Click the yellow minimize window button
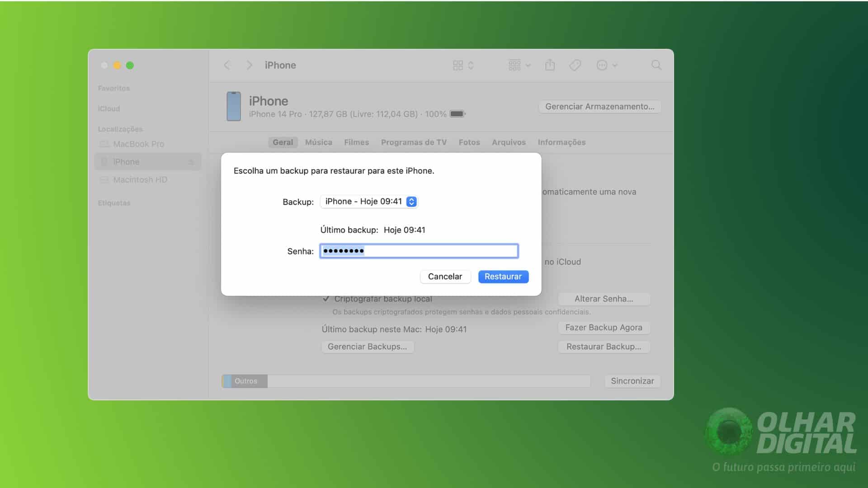The width and height of the screenshot is (868, 488). [117, 66]
